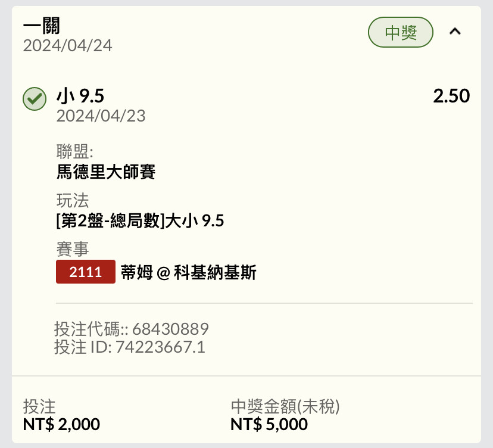
Task: Click the red 2111 match code badge
Action: (x=85, y=272)
